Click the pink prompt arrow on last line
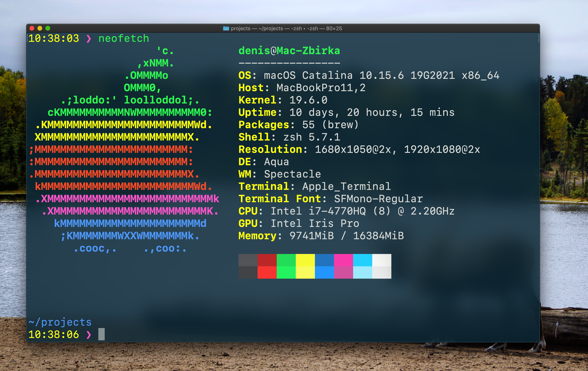 [89, 335]
